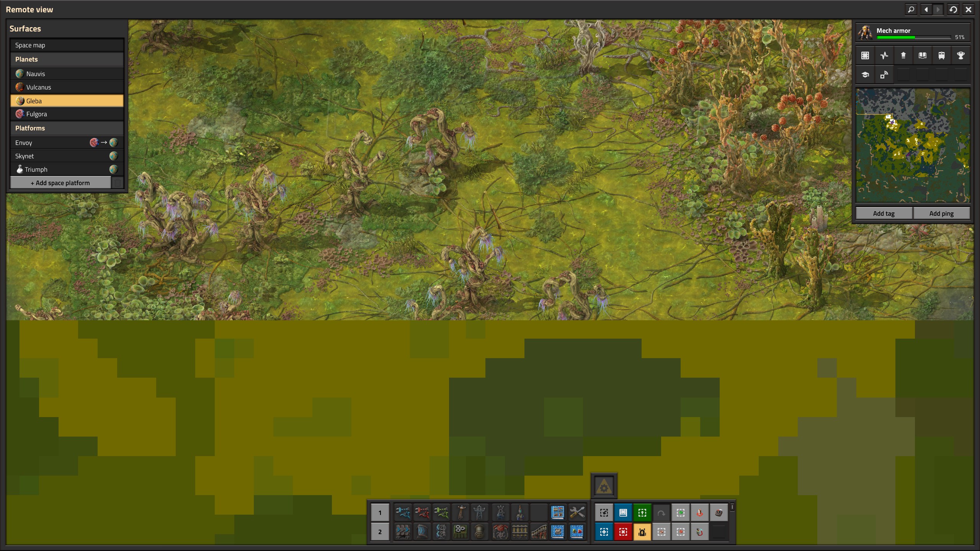Open the Triumph space platform
The width and height of the screenshot is (980, 551).
67,170
